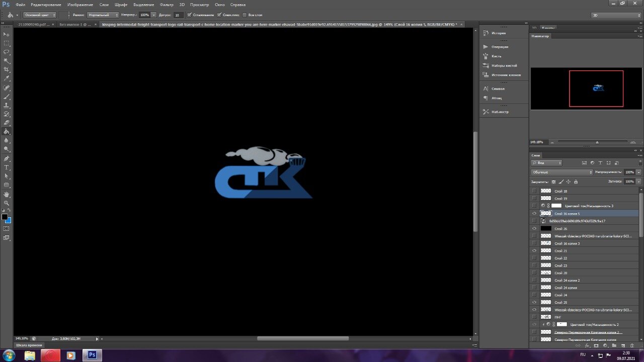
Task: Open the Источник клонов panel
Action: [x=502, y=75]
